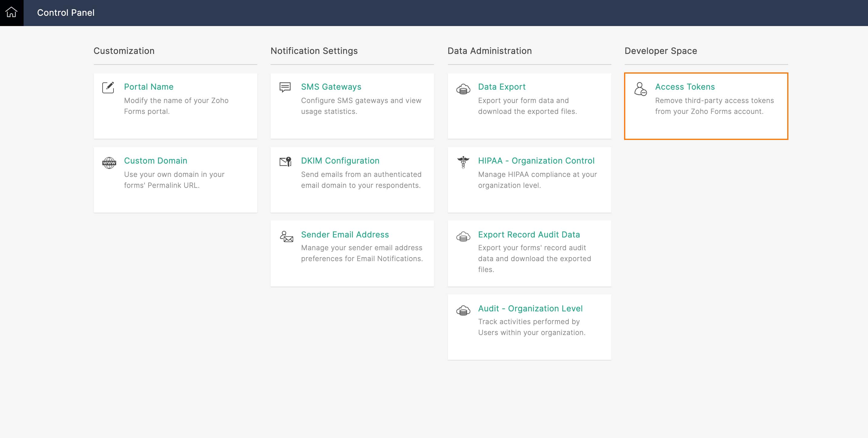Open the Portal Name link

[149, 87]
